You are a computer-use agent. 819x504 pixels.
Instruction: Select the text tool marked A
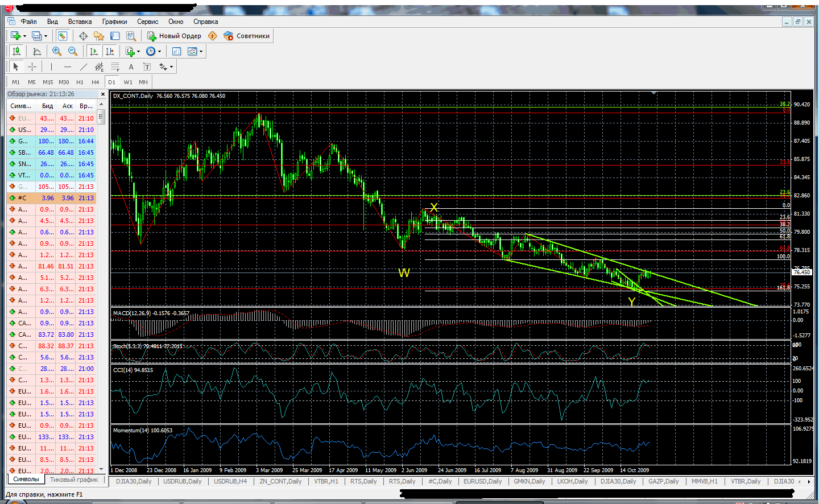(x=131, y=67)
